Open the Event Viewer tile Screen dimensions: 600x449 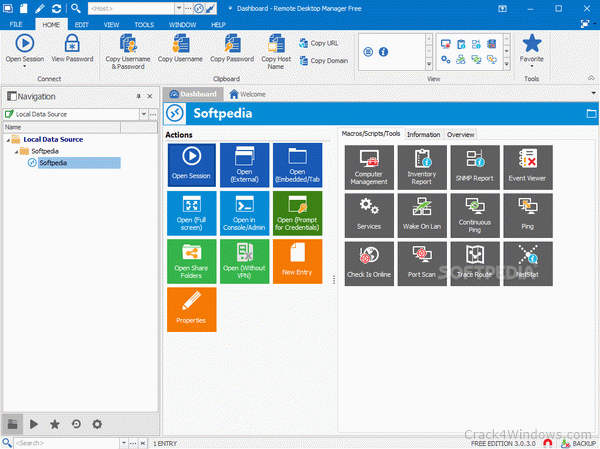[x=528, y=167]
